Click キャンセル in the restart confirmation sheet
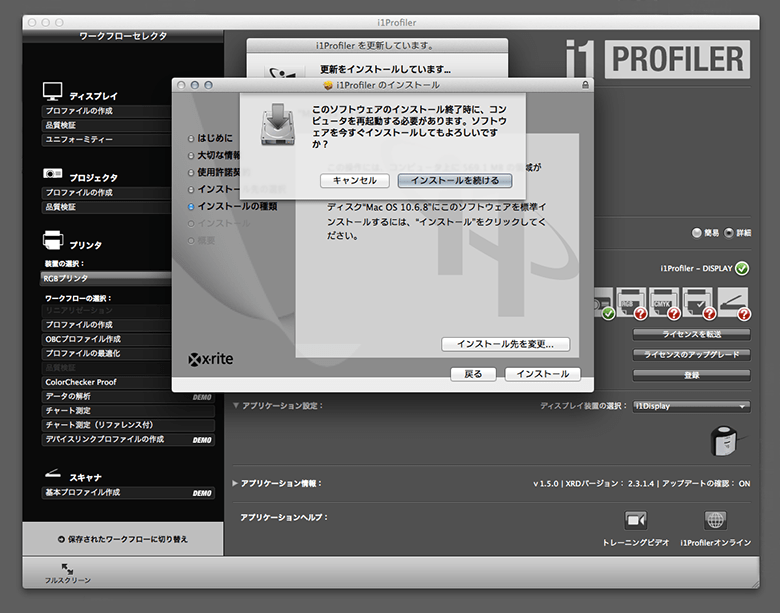Image resolution: width=780 pixels, height=613 pixels. tap(355, 180)
